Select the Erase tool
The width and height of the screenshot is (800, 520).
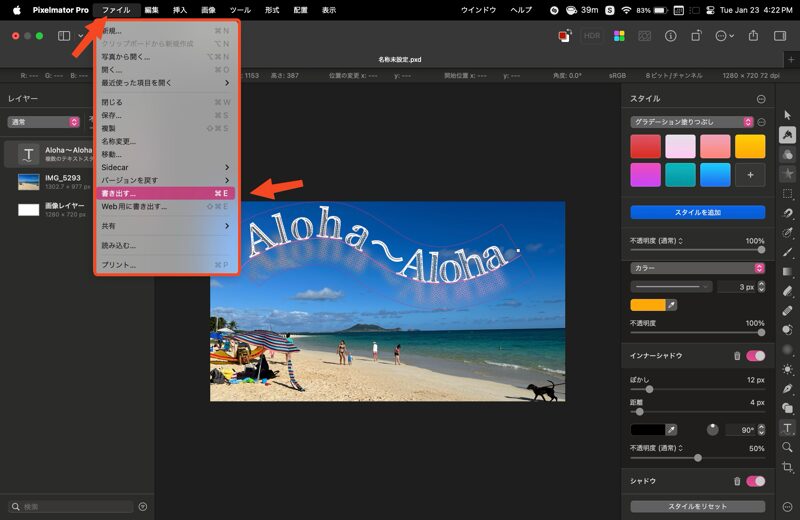coord(787,291)
